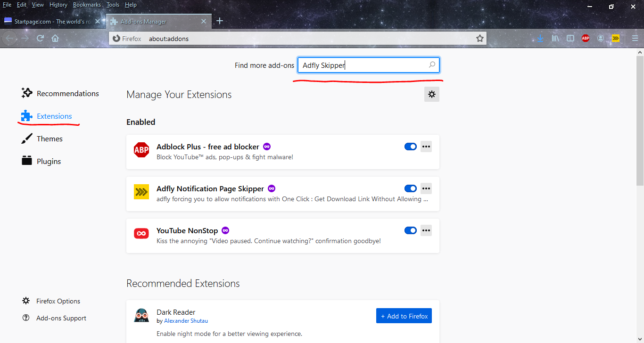The height and width of the screenshot is (343, 644).
Task: Click the yellow Adfly Skipper toolbar icon
Action: 616,38
